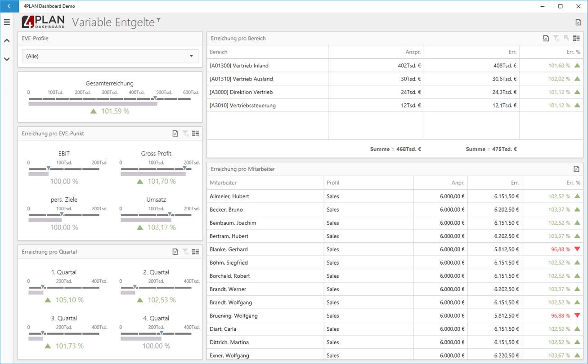Click the back arrow in the title bar
Screen dimensions: 588x364
[x=9, y=6]
